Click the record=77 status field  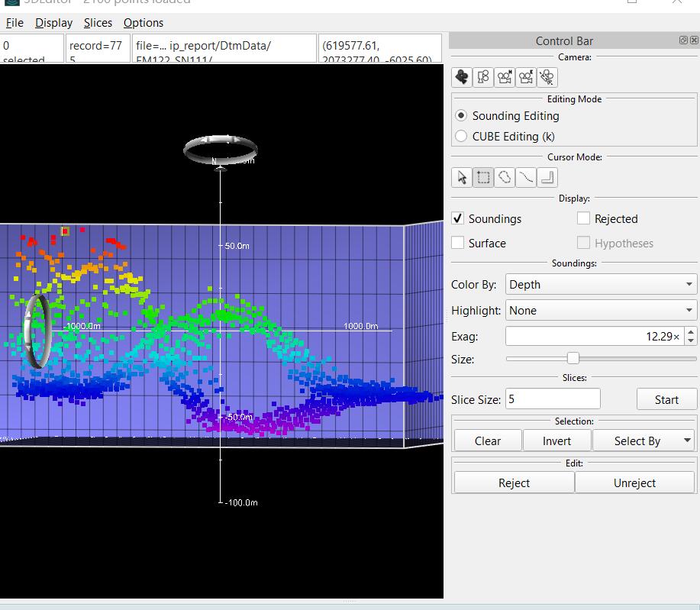tap(98, 49)
